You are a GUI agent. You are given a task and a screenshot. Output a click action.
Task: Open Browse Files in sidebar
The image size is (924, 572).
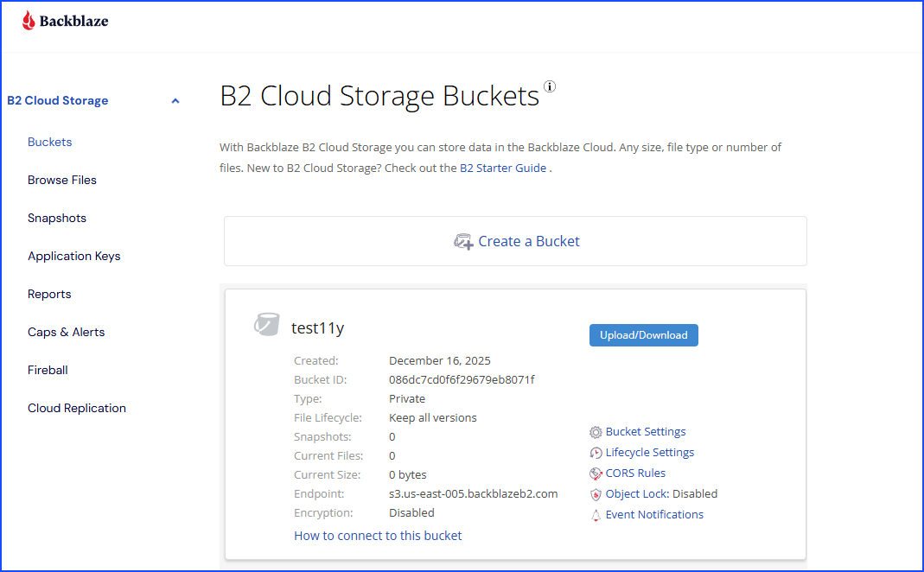[62, 180]
